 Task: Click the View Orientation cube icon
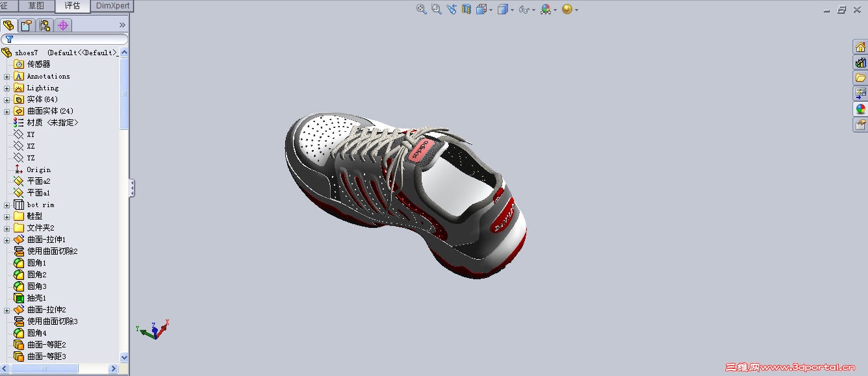[x=481, y=9]
